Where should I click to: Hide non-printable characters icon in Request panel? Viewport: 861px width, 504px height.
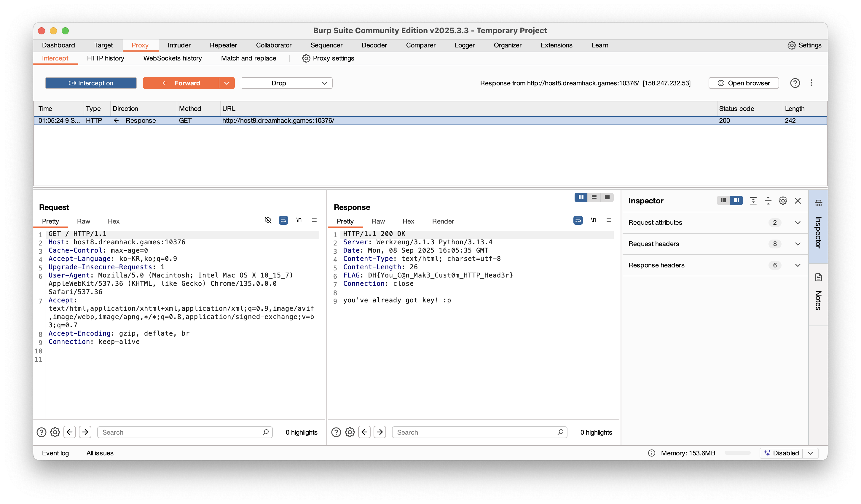pyautogui.click(x=268, y=220)
